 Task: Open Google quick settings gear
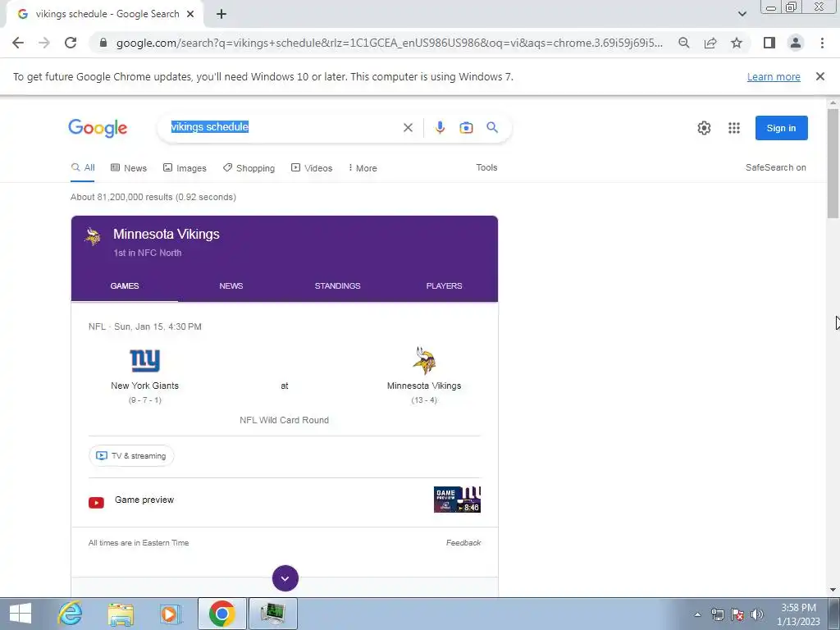click(704, 128)
